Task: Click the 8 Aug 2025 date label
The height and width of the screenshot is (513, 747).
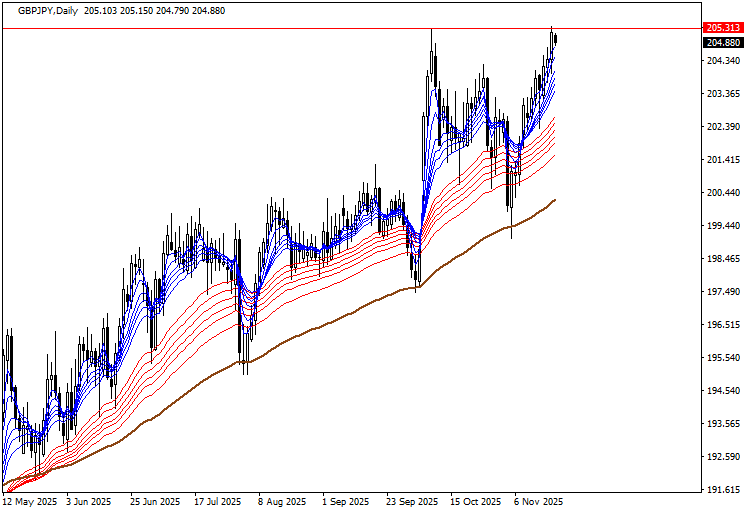Action: [284, 500]
